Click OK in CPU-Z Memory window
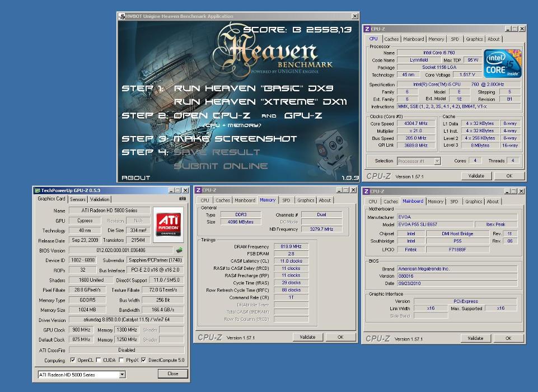 (x=340, y=337)
